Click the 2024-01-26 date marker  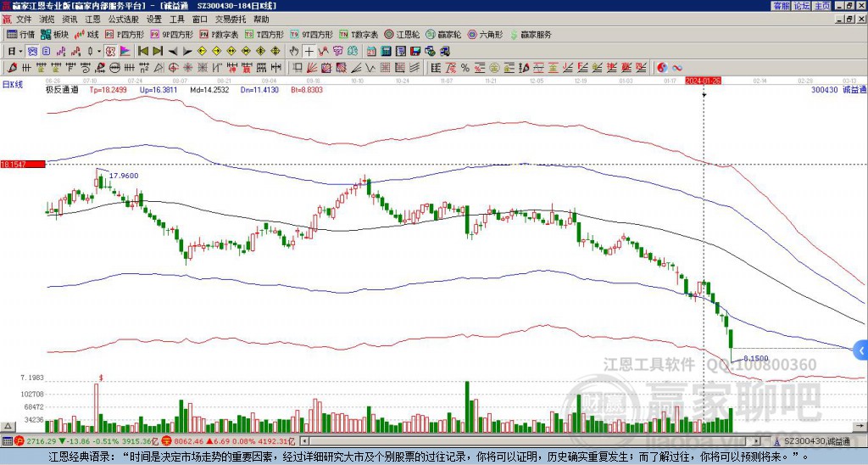tap(703, 81)
